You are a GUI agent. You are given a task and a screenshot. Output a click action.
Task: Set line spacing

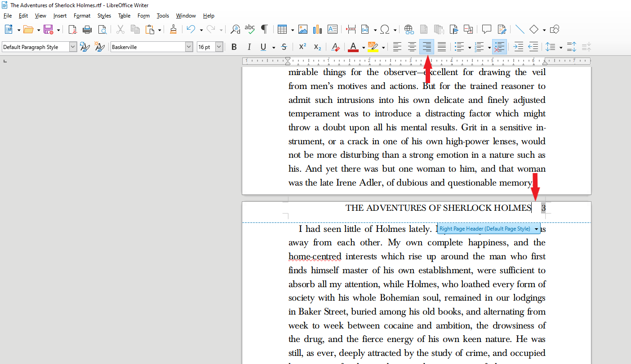point(550,47)
